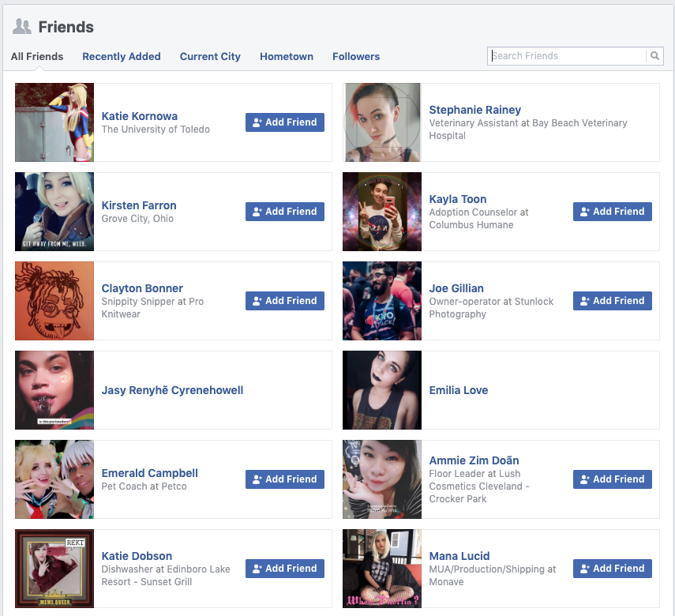Viewport: 675px width, 616px height.
Task: Open Kirsten Farron's profile link
Action: tap(139, 205)
